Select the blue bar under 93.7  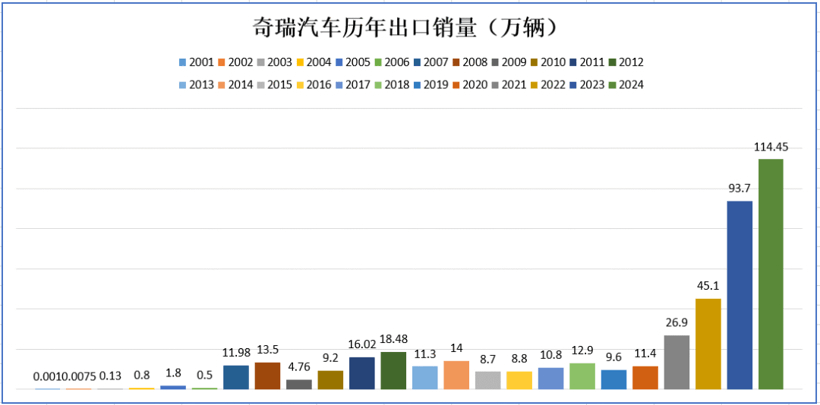click(739, 295)
